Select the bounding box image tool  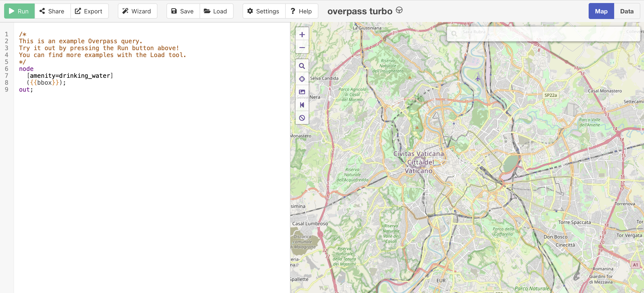coord(302,92)
